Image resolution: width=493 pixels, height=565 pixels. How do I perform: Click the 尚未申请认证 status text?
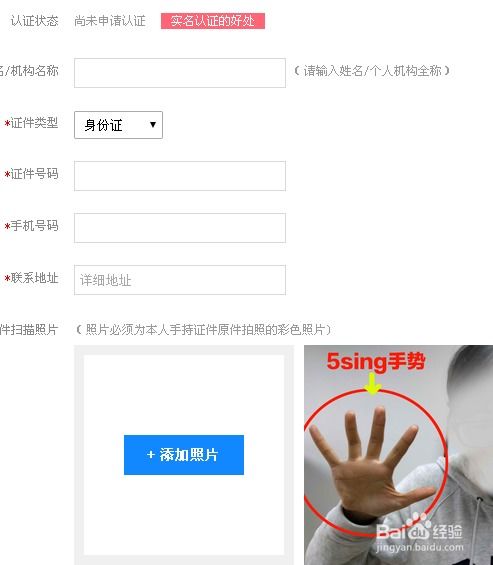(x=110, y=21)
